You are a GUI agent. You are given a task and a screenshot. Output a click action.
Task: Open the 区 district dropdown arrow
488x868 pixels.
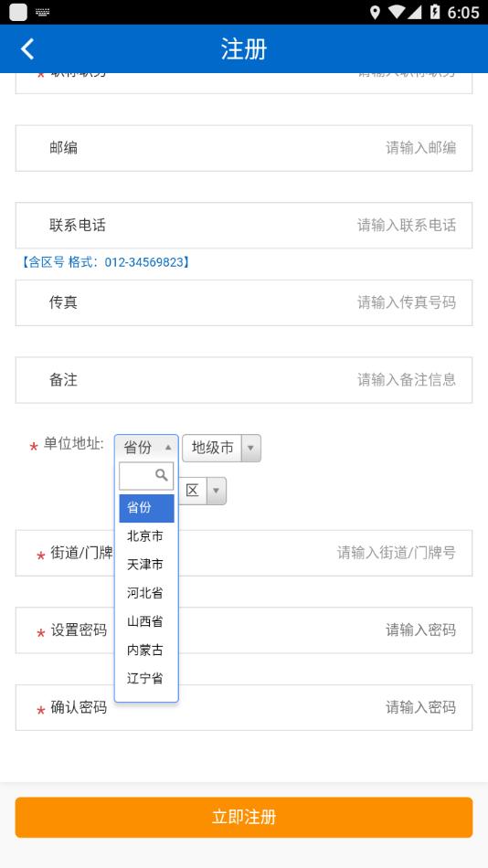[x=216, y=491]
